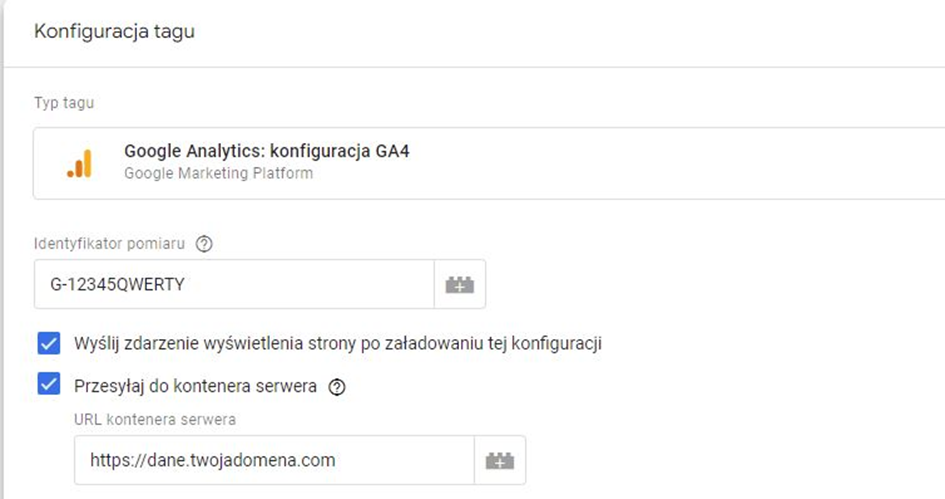
Task: Open variable picker next to measurement ID field
Action: [460, 285]
